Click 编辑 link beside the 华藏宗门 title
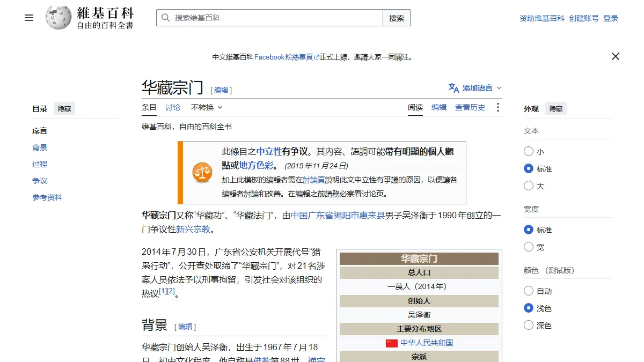Viewport: 644px width, 362px height. (221, 90)
